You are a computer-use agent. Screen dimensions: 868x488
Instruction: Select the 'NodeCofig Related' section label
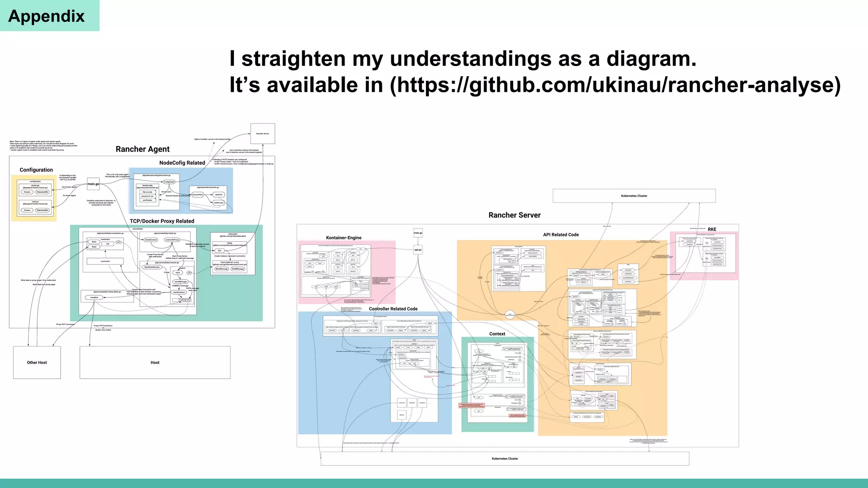182,163
